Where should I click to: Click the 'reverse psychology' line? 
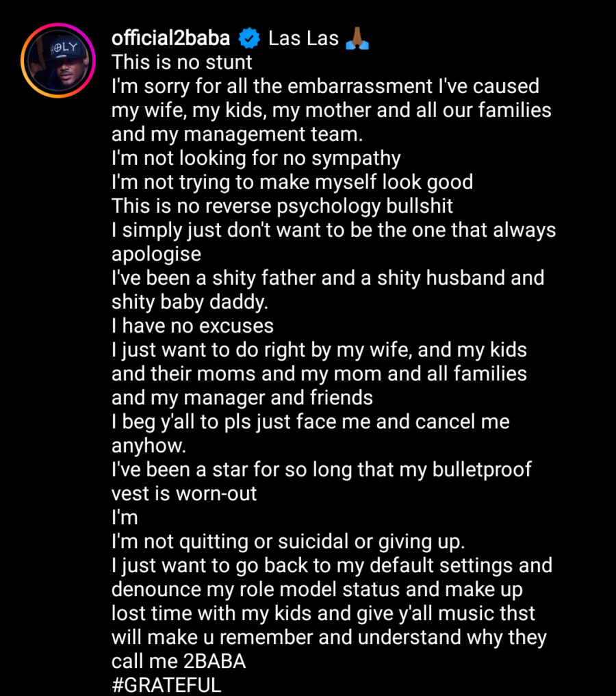[x=282, y=207]
